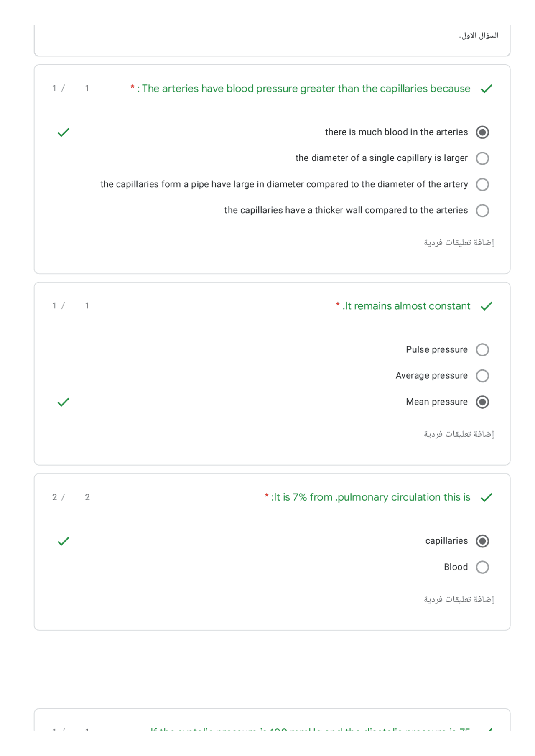535x756 pixels.
Task: Click the checkmark beside the pulmonary circulation question
Action: pyautogui.click(x=486, y=497)
